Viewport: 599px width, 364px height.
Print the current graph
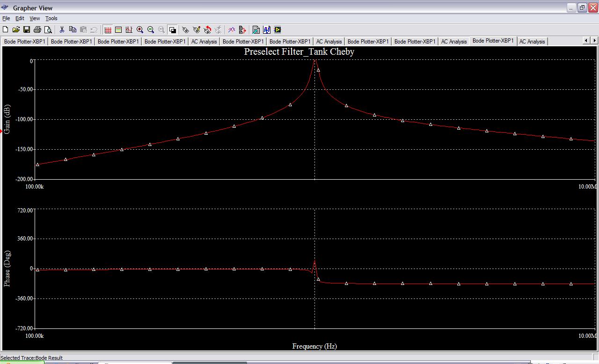[x=37, y=29]
